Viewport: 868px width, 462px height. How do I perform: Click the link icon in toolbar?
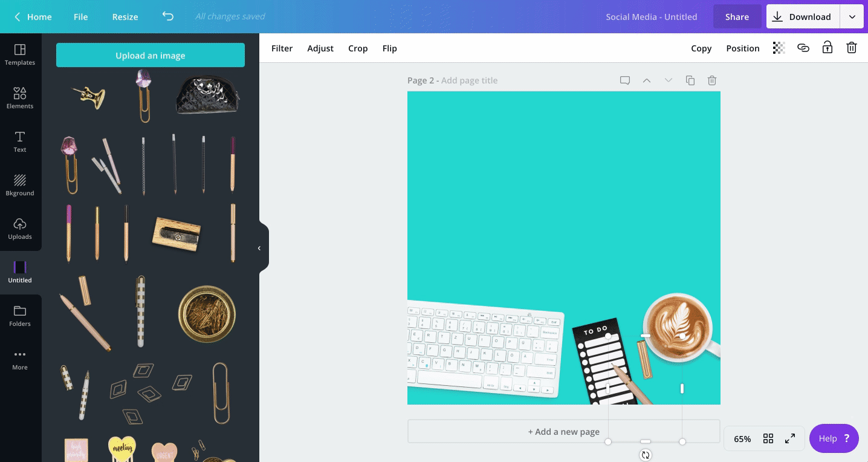coord(803,48)
